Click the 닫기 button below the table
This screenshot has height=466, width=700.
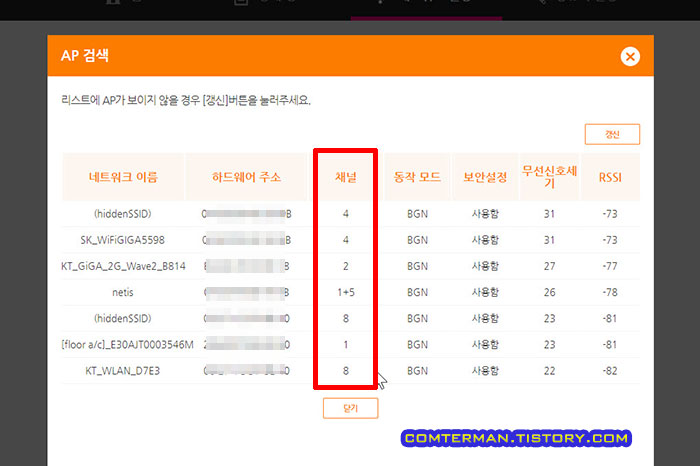point(350,408)
